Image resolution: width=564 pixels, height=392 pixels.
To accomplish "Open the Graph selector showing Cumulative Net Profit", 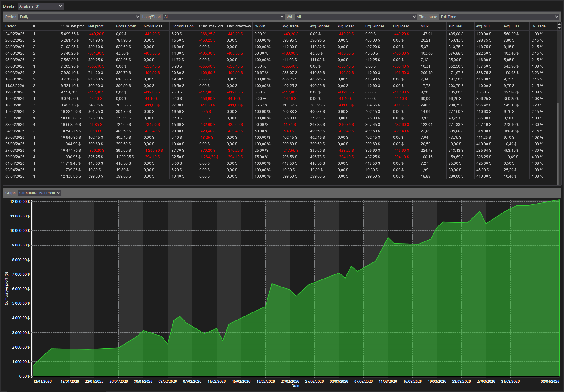I will [39, 193].
